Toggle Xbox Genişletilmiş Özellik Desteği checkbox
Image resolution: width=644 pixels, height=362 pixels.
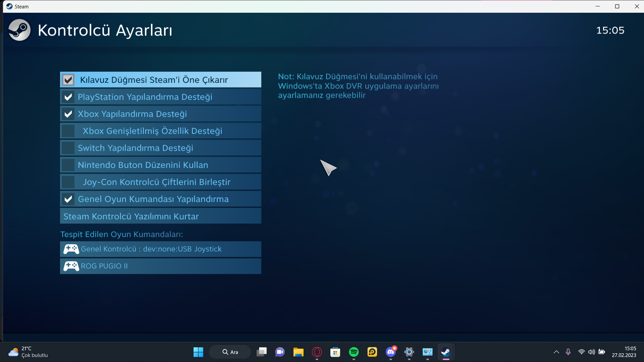click(68, 131)
